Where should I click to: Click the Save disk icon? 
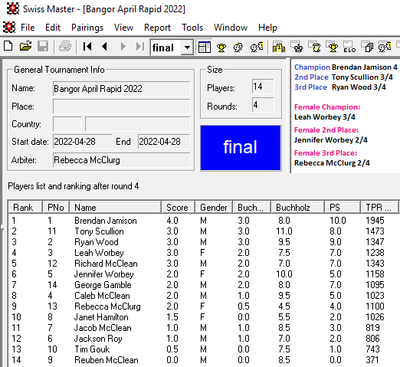[43, 46]
